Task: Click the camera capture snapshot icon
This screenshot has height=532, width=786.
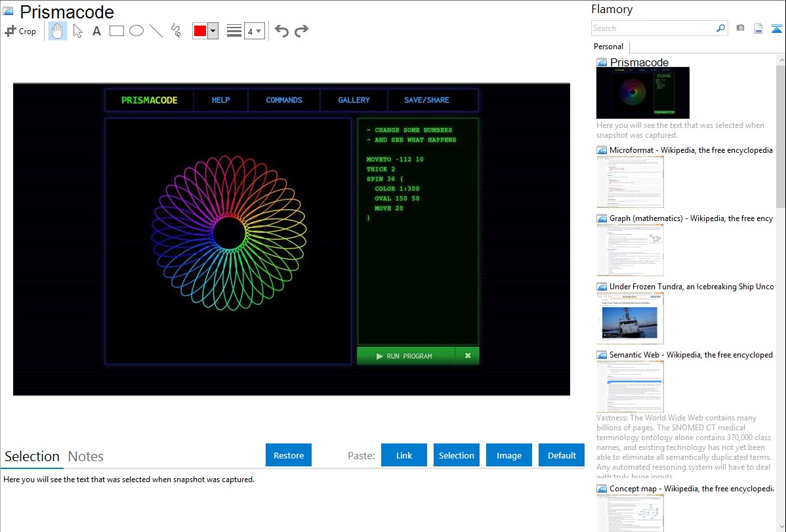Action: point(740,28)
